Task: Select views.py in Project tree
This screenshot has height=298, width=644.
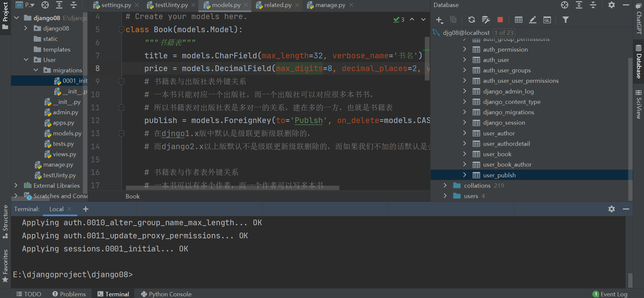Action: (60, 154)
